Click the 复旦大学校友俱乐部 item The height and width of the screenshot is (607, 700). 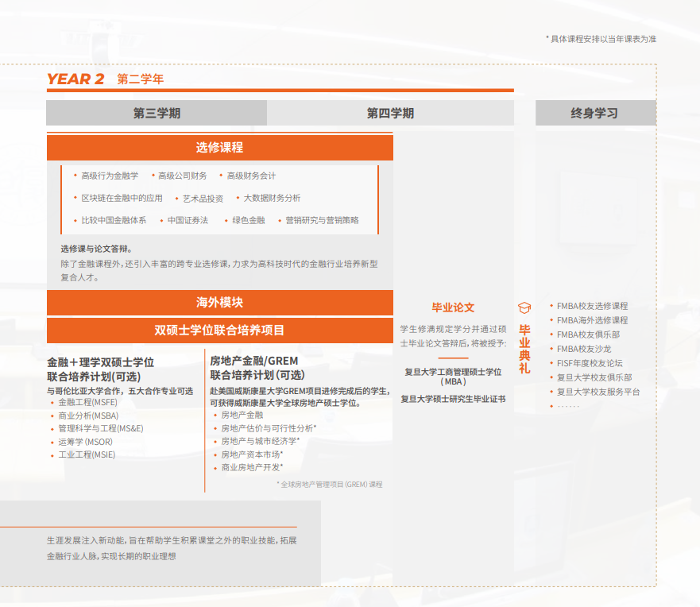(x=594, y=377)
